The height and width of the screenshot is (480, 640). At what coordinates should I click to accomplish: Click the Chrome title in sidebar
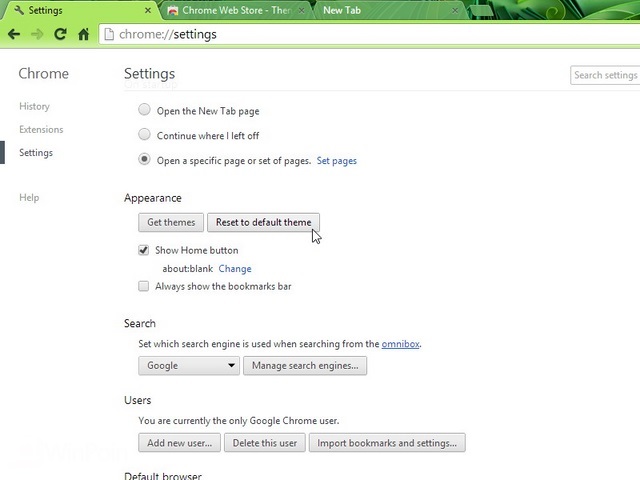(44, 73)
